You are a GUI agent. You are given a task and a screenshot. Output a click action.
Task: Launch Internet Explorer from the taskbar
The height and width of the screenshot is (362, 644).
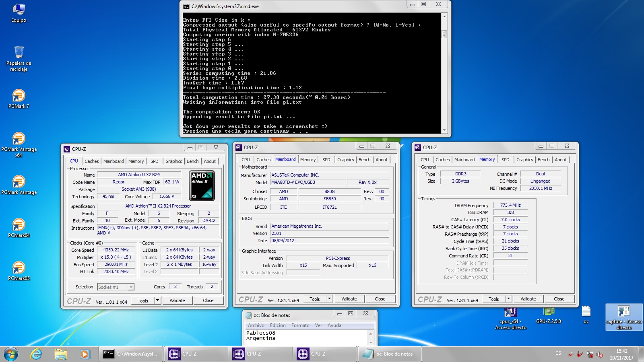click(x=36, y=354)
